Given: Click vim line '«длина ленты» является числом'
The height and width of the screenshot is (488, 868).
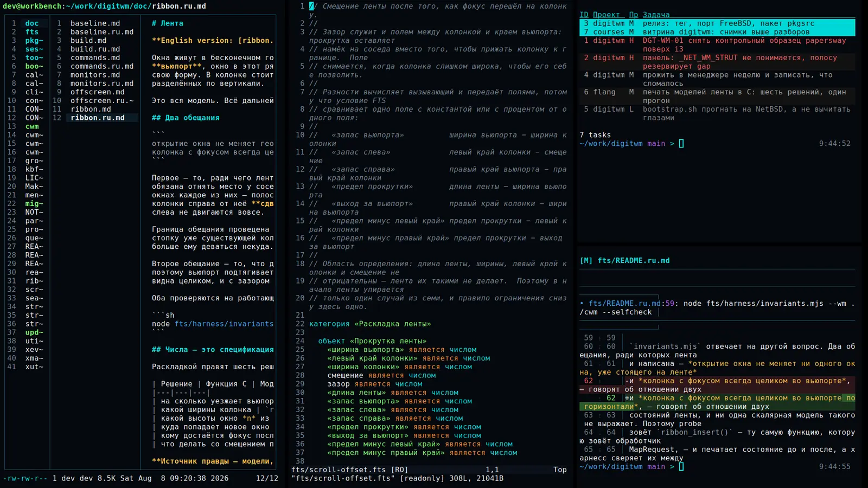Looking at the screenshot, I should (x=393, y=393).
